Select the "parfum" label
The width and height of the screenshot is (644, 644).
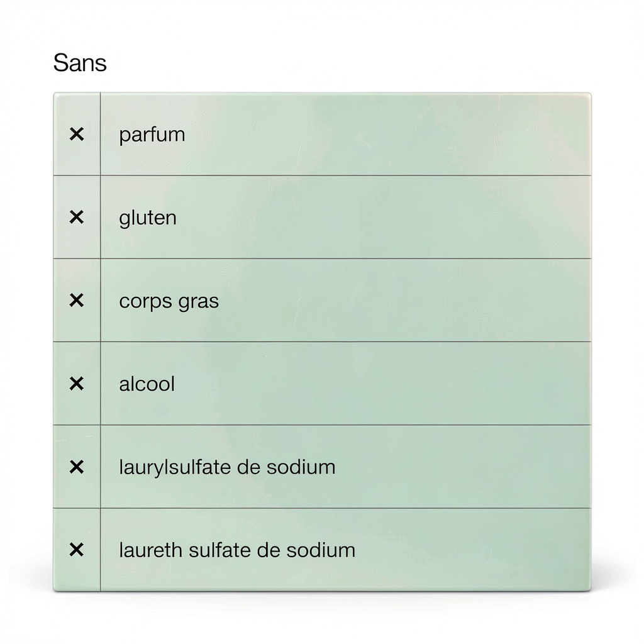pyautogui.click(x=152, y=135)
